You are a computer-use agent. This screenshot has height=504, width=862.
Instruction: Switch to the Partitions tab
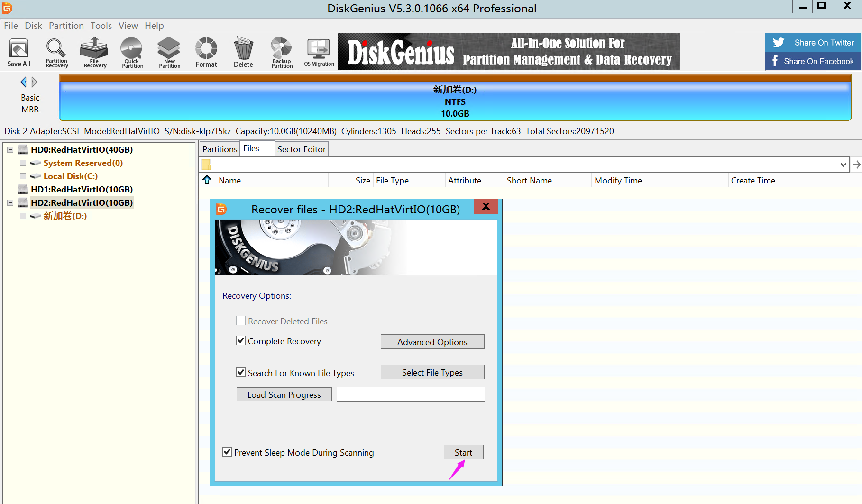[220, 149]
